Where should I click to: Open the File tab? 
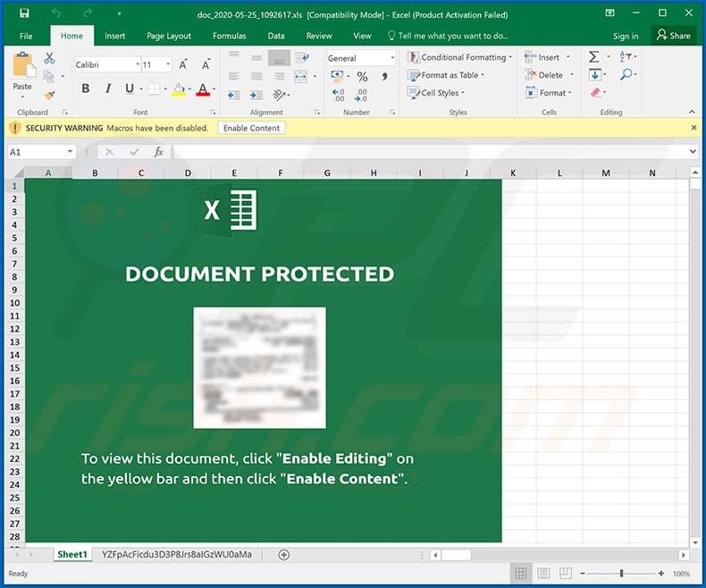click(26, 36)
